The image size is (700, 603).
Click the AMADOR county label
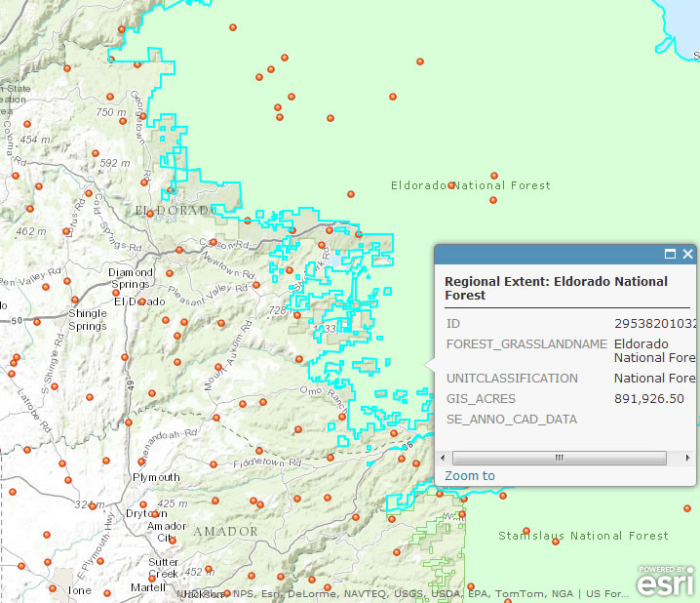tap(225, 532)
